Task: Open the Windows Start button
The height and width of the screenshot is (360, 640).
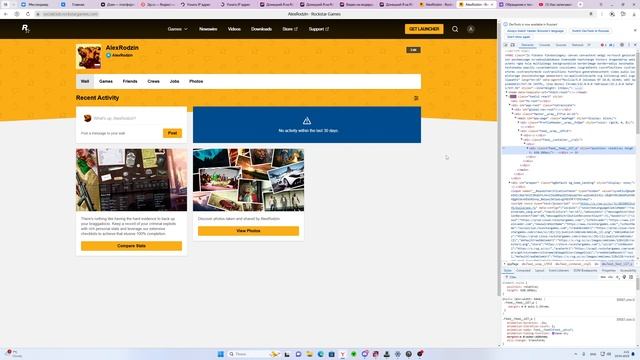Action: (221, 354)
